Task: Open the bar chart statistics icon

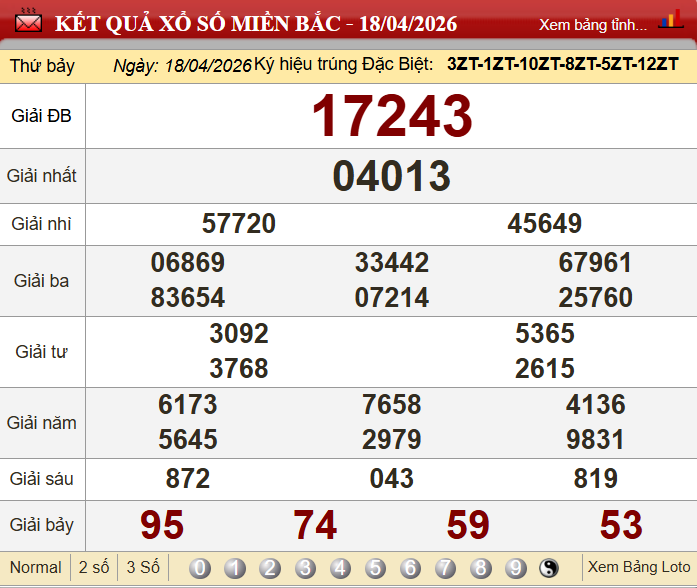Action: (x=670, y=21)
